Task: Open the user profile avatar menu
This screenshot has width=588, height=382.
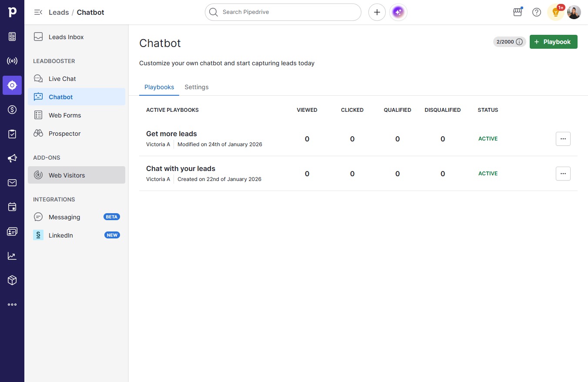Action: [574, 12]
